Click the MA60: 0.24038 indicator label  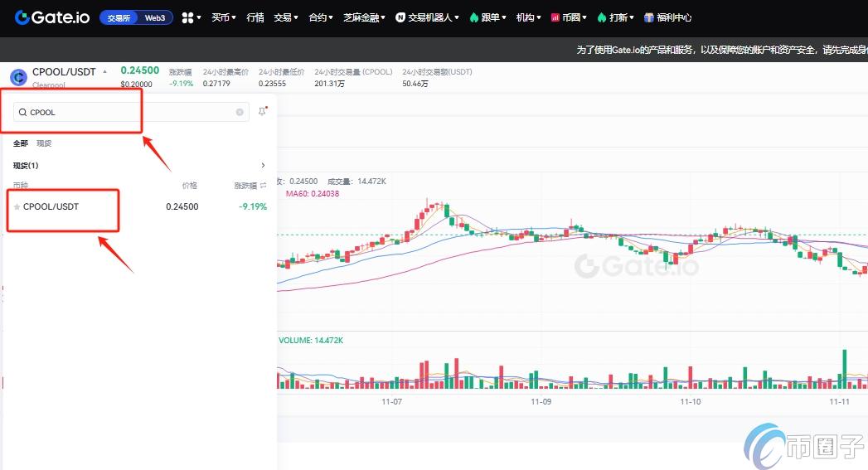tap(313, 194)
